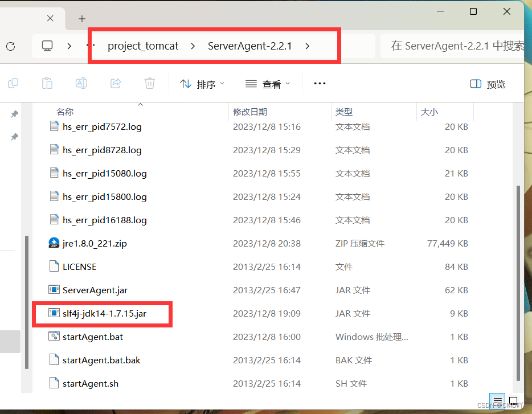
Task: Toggle large thumbnail view in the status bar
Action: pos(513,401)
